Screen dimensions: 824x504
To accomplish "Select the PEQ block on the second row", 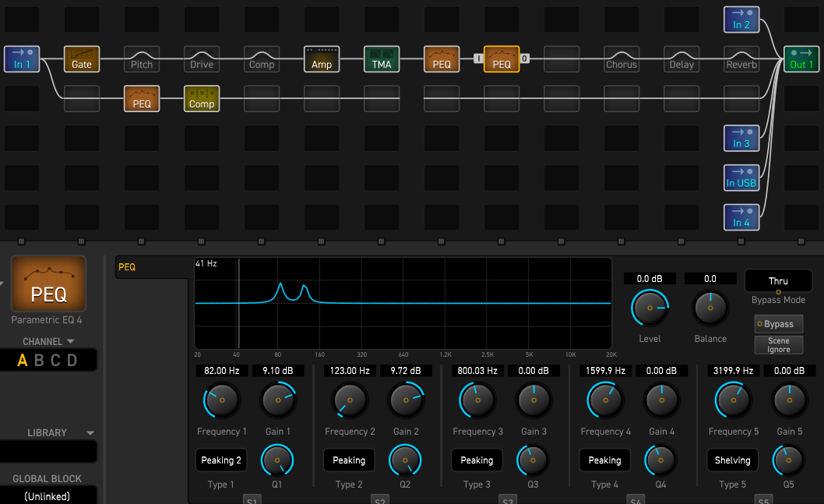I will coord(142,98).
